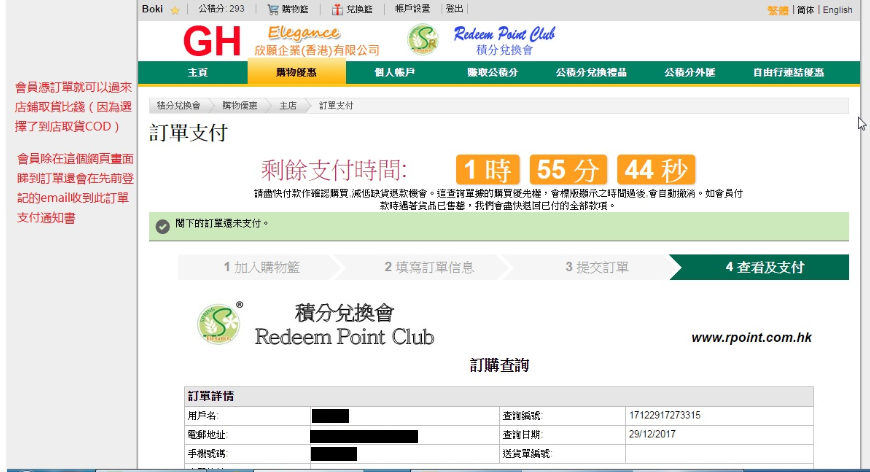Image resolution: width=870 pixels, height=472 pixels.
Task: Select step 2 填寫訂單信息
Action: click(429, 267)
